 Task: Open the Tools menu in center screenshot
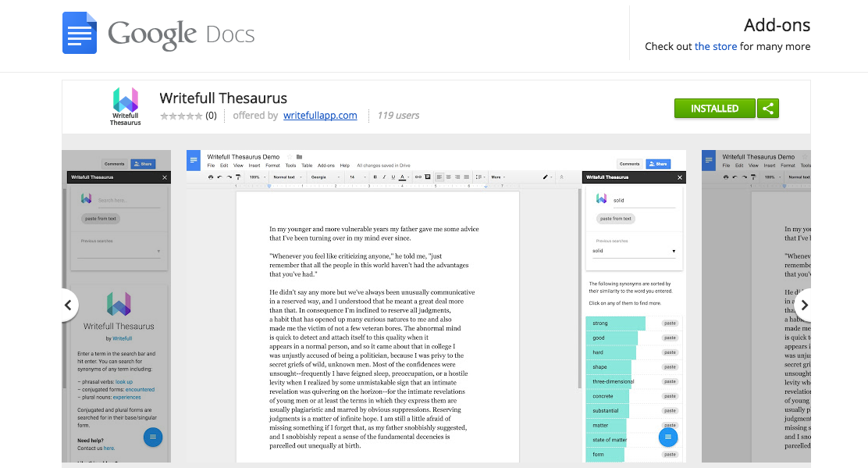(x=290, y=166)
